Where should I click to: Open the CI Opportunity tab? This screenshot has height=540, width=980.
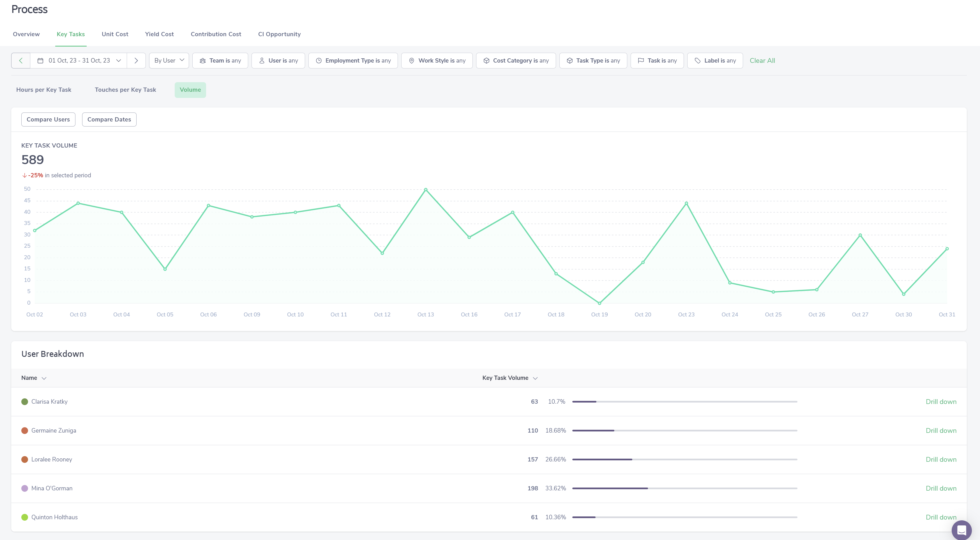coord(279,34)
